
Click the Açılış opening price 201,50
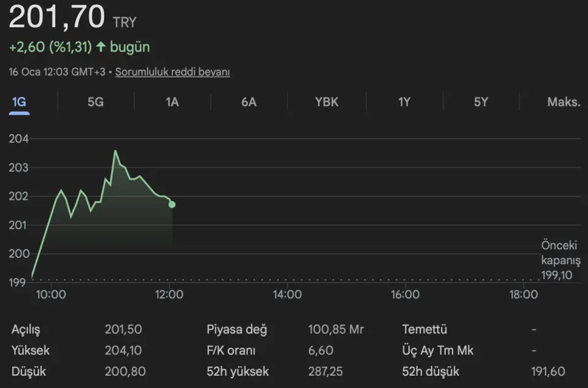coord(123,330)
